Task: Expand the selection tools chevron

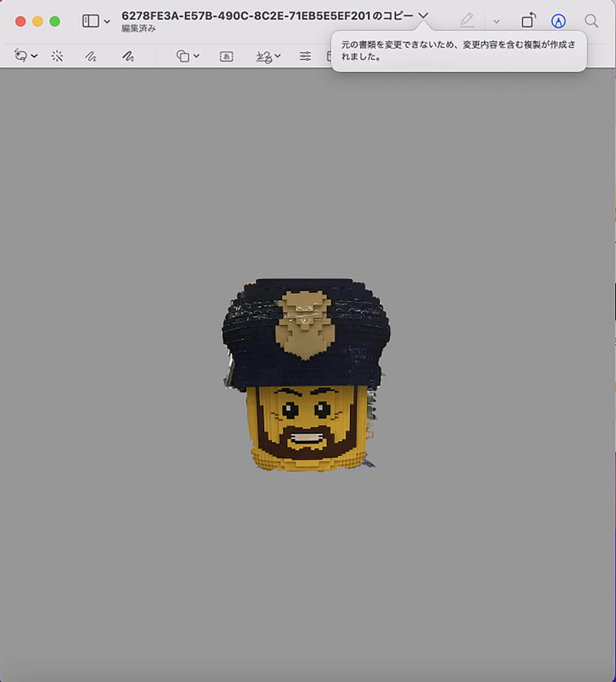Action: click(x=34, y=56)
